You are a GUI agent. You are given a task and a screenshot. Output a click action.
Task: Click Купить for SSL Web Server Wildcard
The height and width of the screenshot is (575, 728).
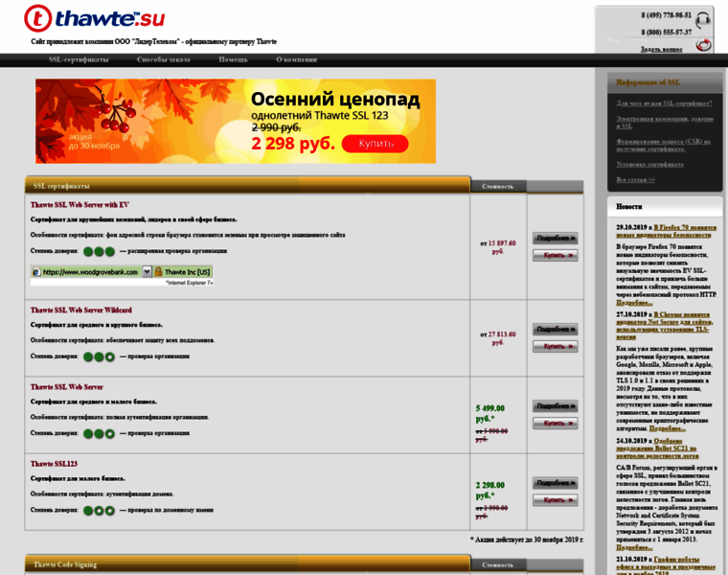pos(556,347)
